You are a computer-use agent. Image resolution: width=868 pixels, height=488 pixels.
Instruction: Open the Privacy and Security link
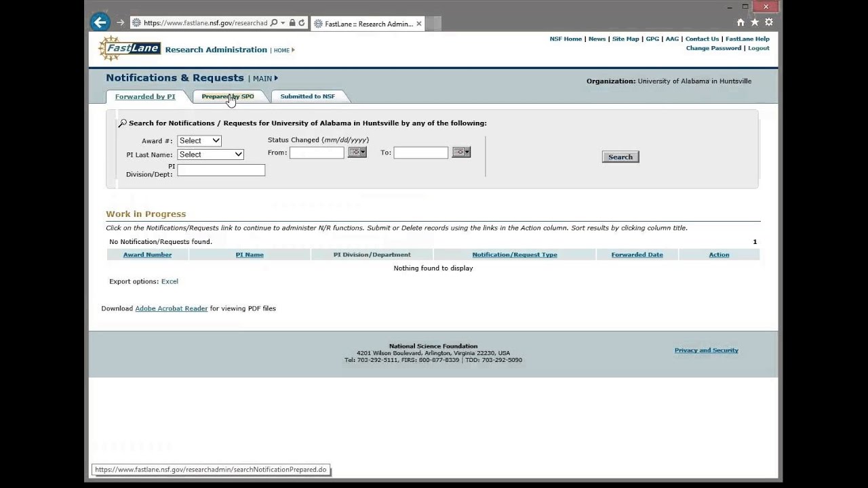707,350
